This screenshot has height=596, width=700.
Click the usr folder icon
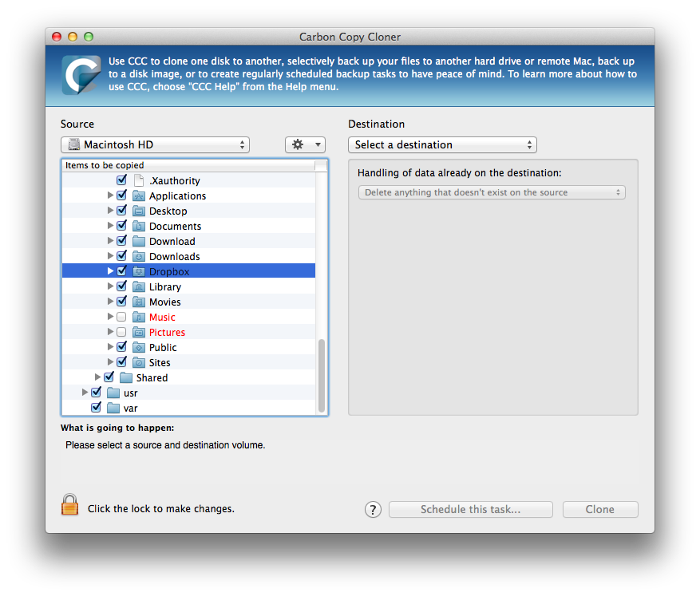(113, 393)
